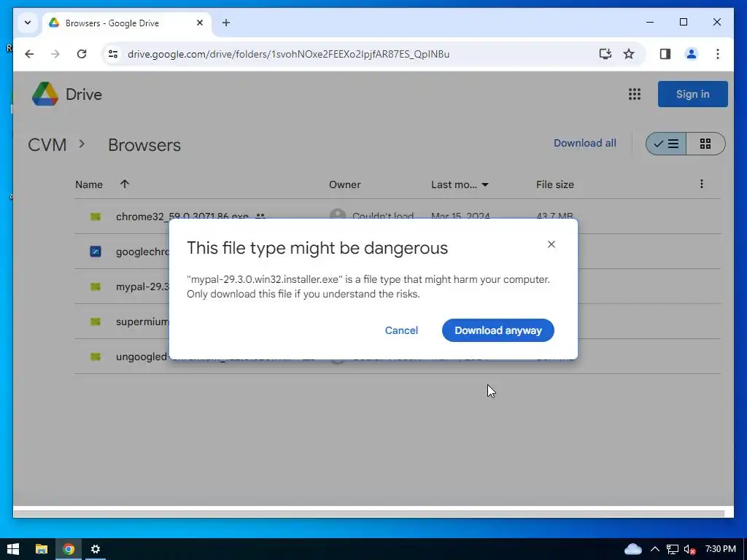
Task: Open the Chrome profile menu
Action: pos(692,54)
